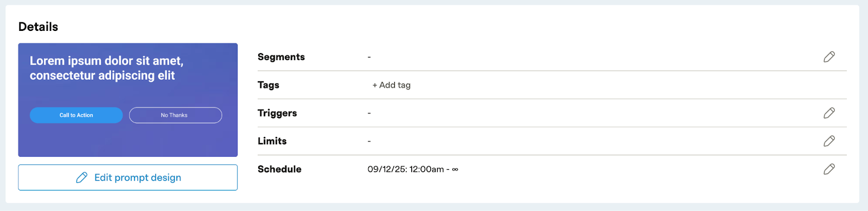Click the pencil icon for Triggers
The image size is (868, 211).
coord(829,113)
